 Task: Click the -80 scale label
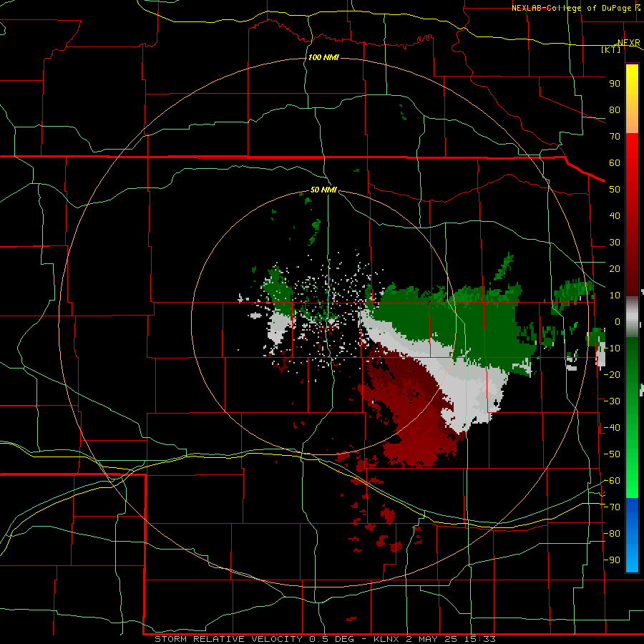pyautogui.click(x=612, y=534)
